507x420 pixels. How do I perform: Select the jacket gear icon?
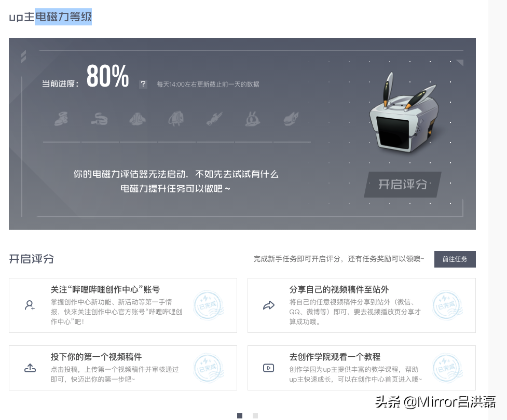(x=138, y=119)
